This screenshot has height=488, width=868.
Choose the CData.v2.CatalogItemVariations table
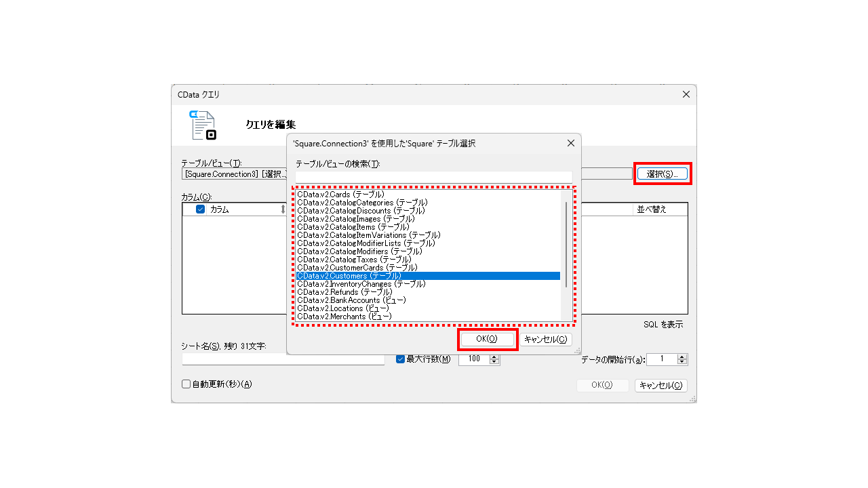click(428, 235)
